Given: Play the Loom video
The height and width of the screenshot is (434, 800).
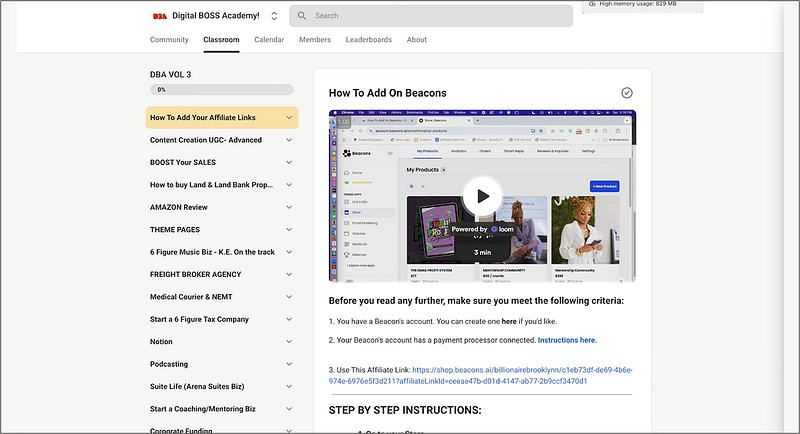Looking at the screenshot, I should [x=482, y=196].
